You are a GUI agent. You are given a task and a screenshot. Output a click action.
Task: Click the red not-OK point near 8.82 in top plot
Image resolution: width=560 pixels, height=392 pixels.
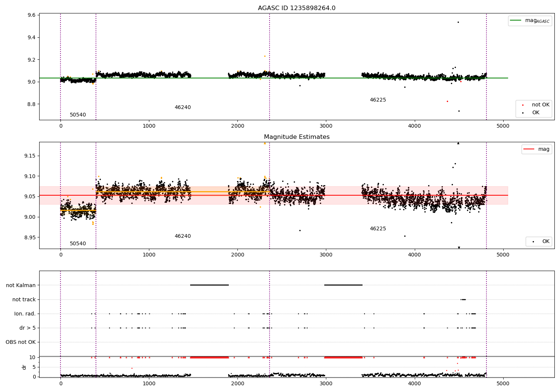click(447, 101)
